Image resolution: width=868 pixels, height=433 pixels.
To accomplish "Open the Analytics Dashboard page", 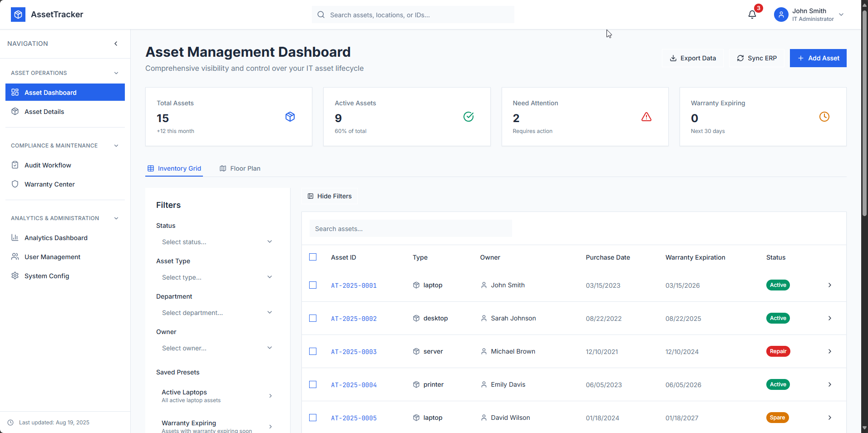I will [65, 238].
